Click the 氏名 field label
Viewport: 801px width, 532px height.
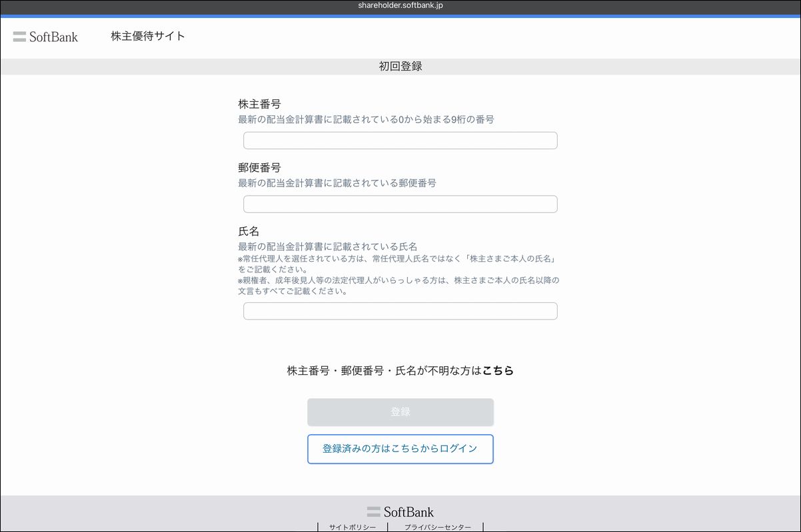pyautogui.click(x=249, y=232)
